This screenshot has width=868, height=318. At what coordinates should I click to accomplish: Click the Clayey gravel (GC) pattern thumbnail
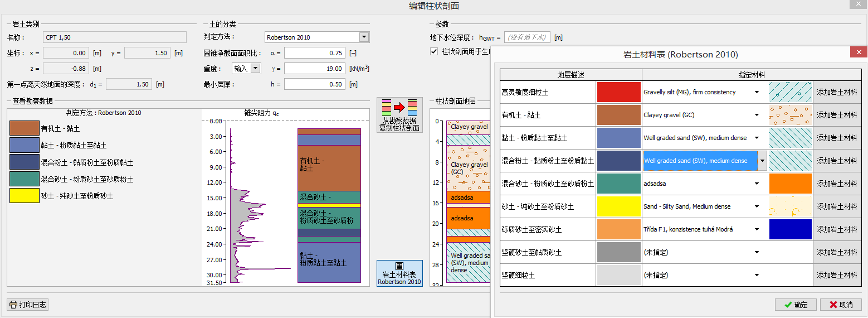790,115
